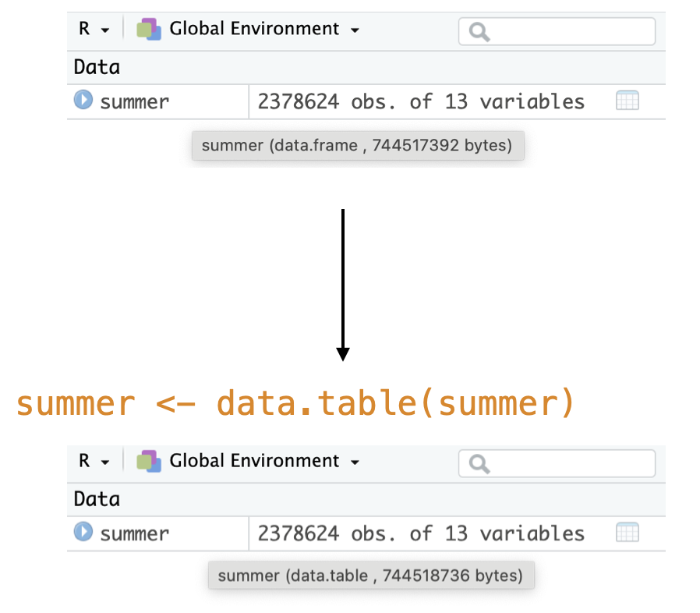Open summer data viewer via bottom grid icon
Viewport: 700px width, 613px height.
click(x=628, y=532)
